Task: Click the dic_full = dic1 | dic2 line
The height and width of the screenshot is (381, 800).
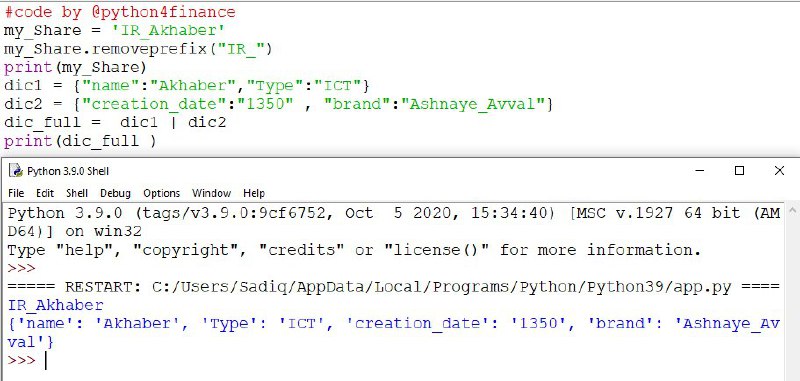Action: pos(115,122)
